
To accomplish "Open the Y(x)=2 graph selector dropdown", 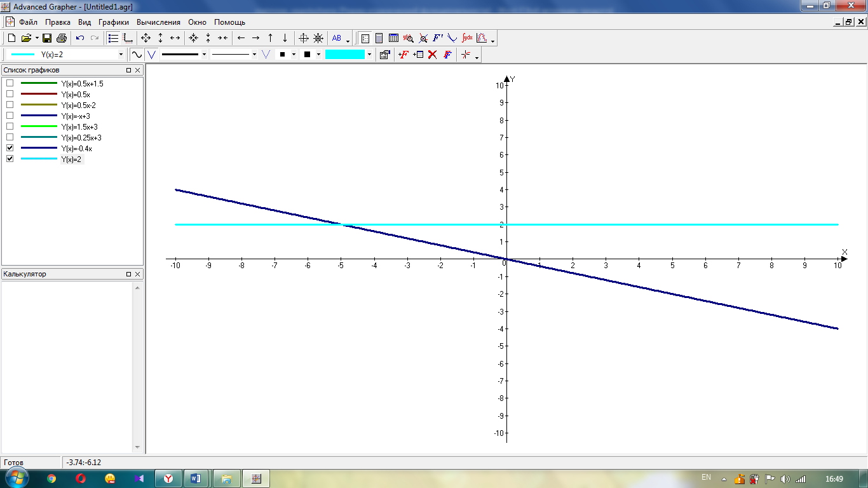I will (x=121, y=55).
